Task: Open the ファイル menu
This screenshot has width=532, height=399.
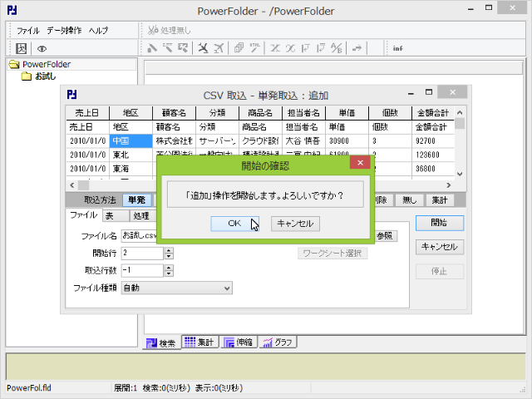Action: pyautogui.click(x=28, y=31)
